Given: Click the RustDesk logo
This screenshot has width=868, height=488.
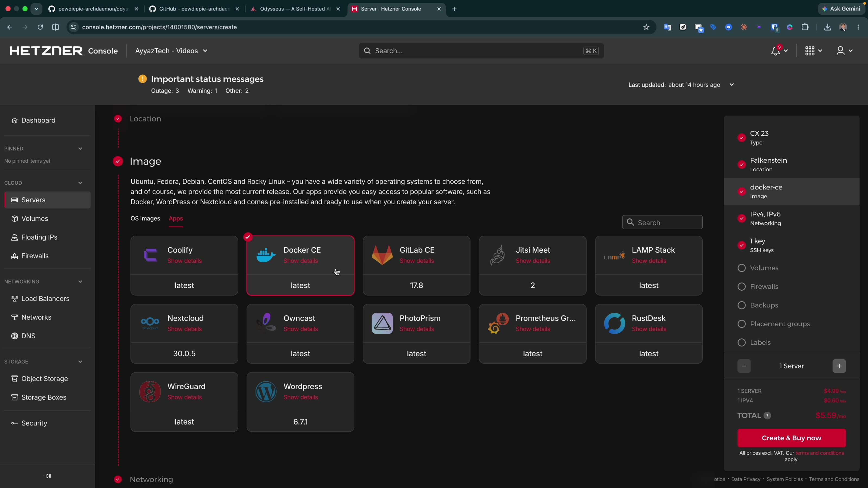Looking at the screenshot, I should tap(614, 323).
